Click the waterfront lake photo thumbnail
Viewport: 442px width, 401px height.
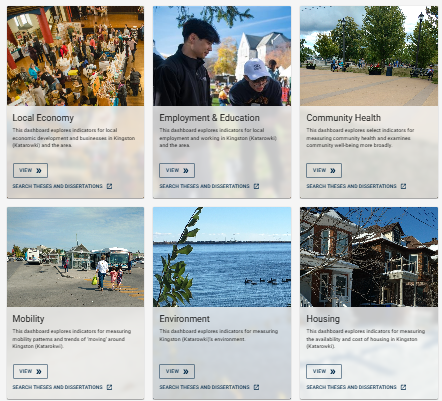pos(222,257)
